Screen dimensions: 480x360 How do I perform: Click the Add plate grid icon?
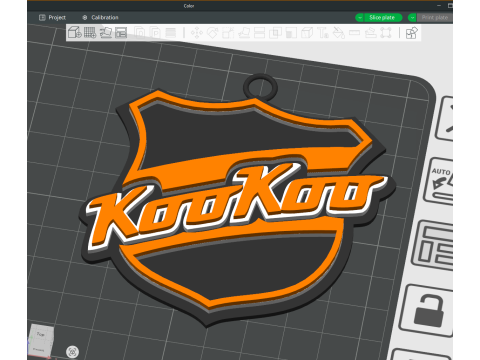coord(90,33)
